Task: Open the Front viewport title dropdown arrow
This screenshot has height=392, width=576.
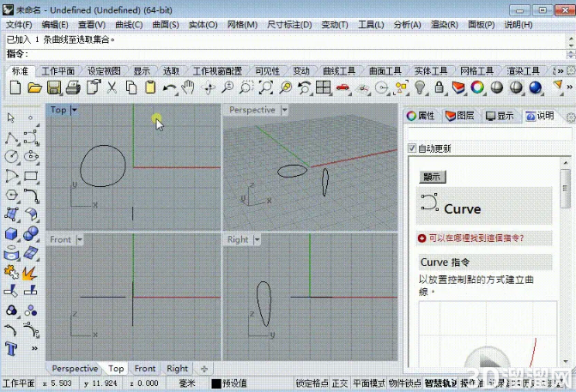Action: click(x=80, y=239)
